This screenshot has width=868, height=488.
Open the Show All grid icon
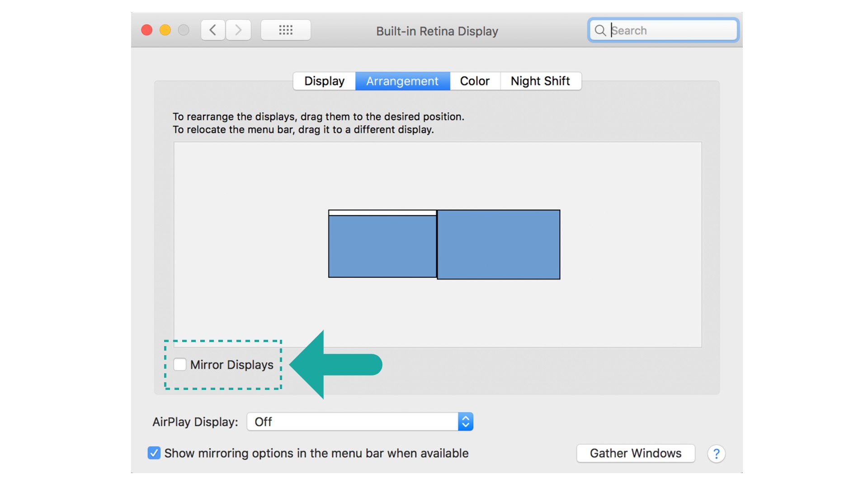(286, 30)
